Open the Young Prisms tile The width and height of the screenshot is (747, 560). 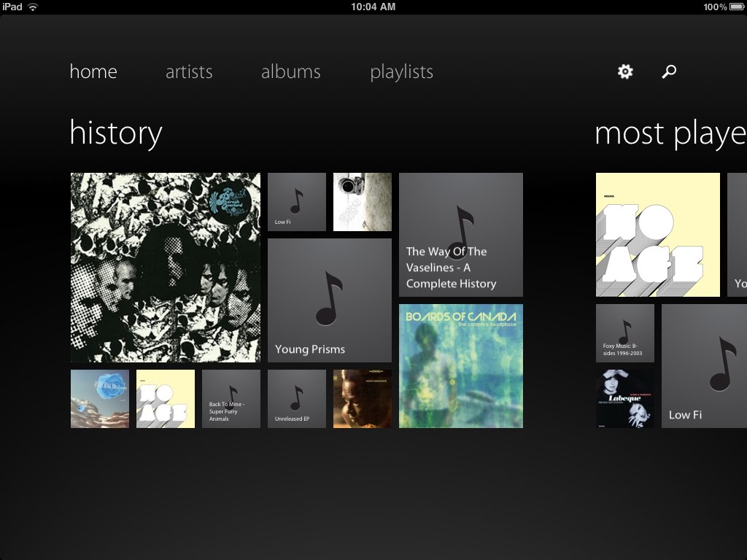pyautogui.click(x=330, y=300)
